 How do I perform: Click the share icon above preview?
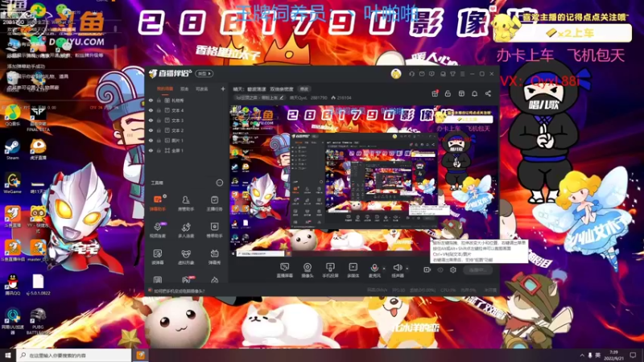coord(488,93)
